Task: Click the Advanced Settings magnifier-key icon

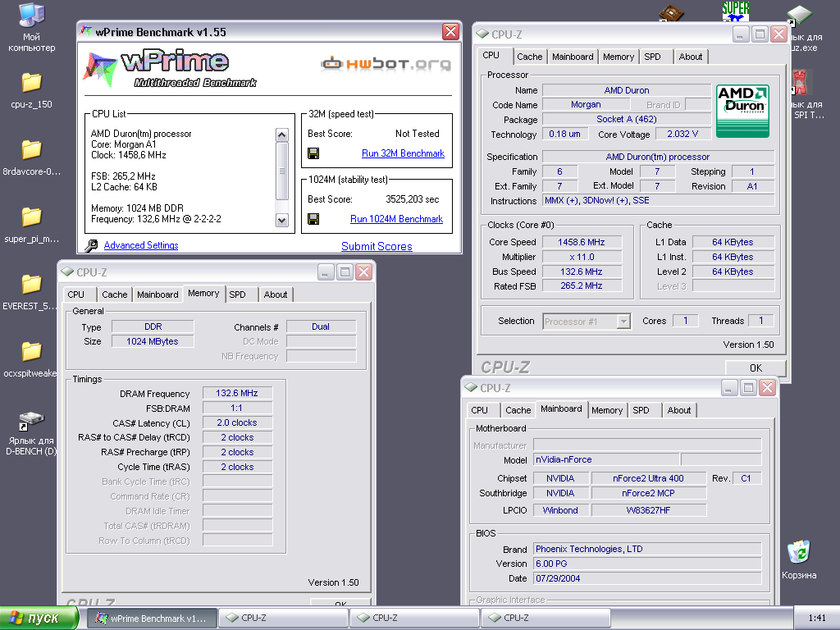Action: pyautogui.click(x=92, y=245)
